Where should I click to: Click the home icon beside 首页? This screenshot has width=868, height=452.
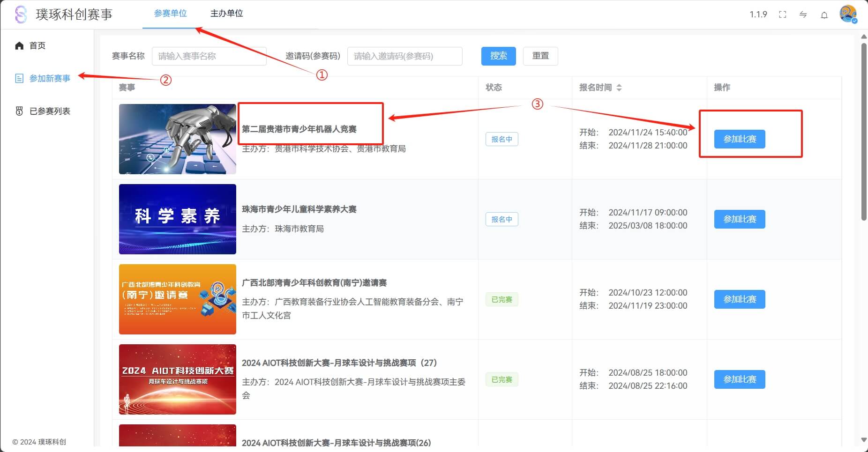[x=19, y=45]
